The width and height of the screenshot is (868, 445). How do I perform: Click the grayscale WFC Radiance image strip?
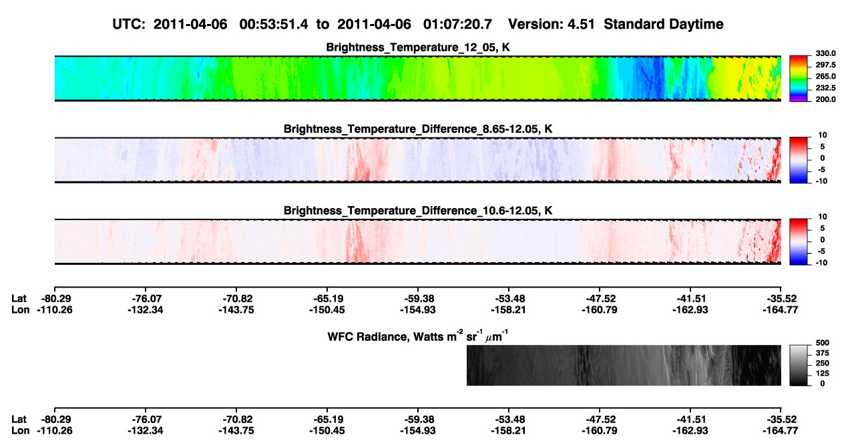[624, 365]
